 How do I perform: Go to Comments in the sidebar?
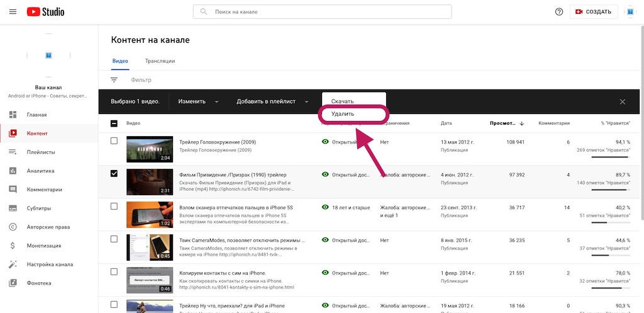(x=44, y=190)
